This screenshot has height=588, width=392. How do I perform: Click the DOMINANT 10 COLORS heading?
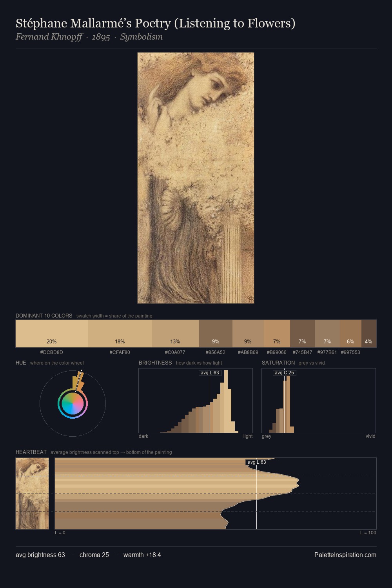44,316
